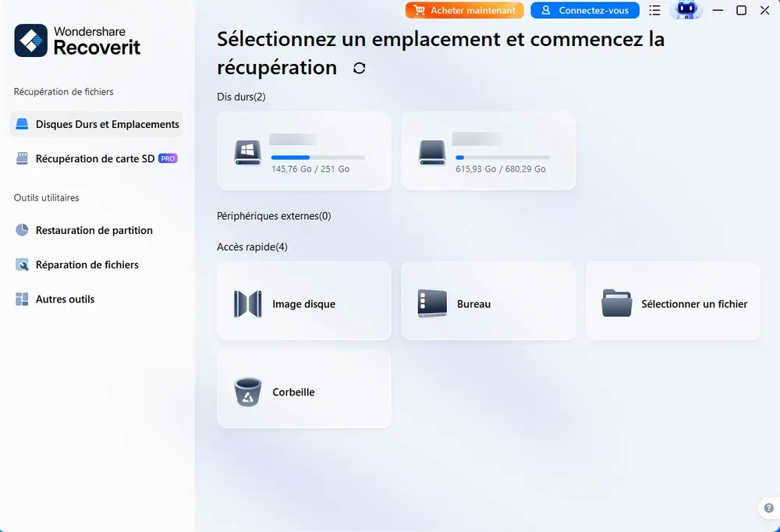Screen dimensions: 780x532
Task: Click the Disques Durs et Emplacements drive icon
Action: pyautogui.click(x=22, y=124)
